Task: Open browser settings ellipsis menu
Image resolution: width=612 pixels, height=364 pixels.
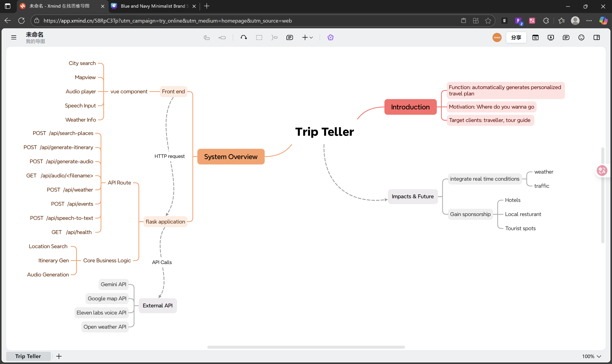Action: (589, 21)
